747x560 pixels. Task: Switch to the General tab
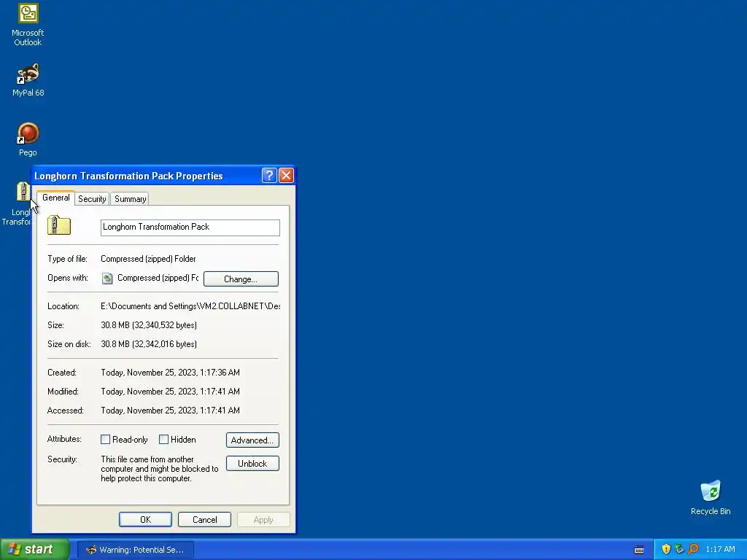tap(55, 198)
